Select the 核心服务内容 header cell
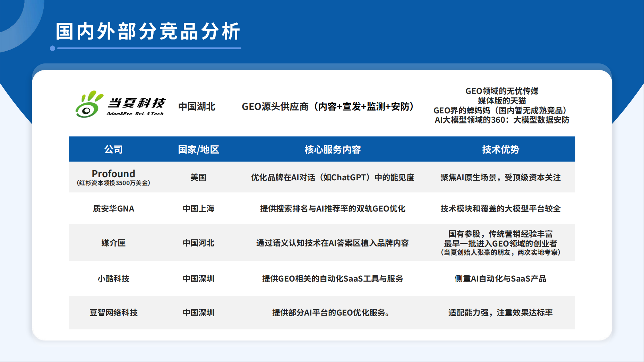Viewport: 644px width, 362px height. pyautogui.click(x=332, y=149)
